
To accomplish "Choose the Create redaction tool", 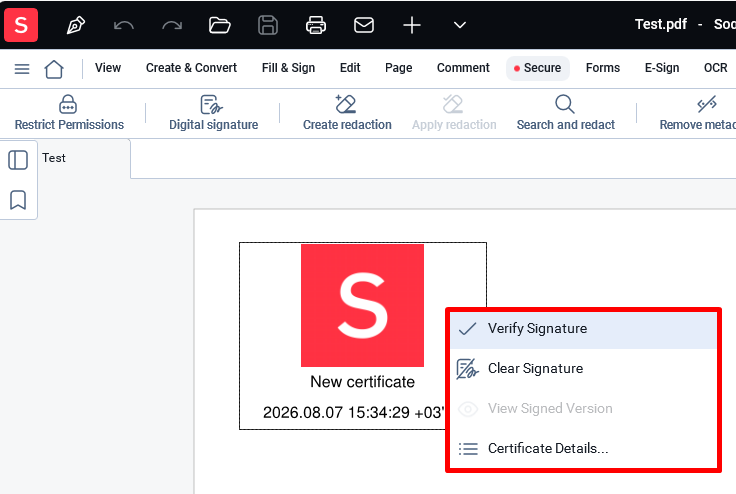I will pos(347,113).
